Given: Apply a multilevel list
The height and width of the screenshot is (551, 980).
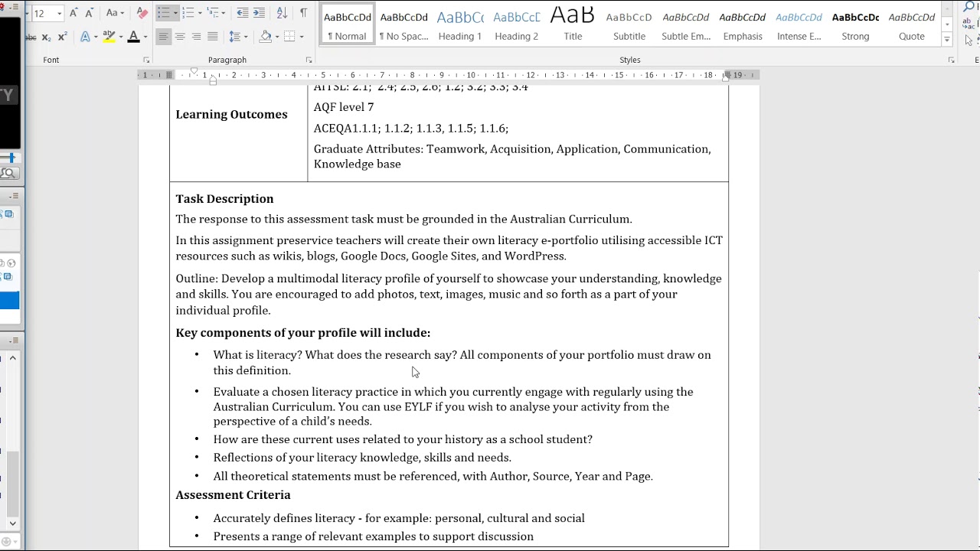Looking at the screenshot, I should pyautogui.click(x=214, y=13).
